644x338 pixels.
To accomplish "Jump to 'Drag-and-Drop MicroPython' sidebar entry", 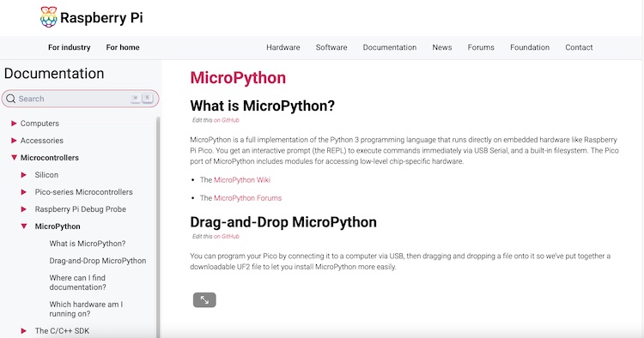I will click(98, 261).
